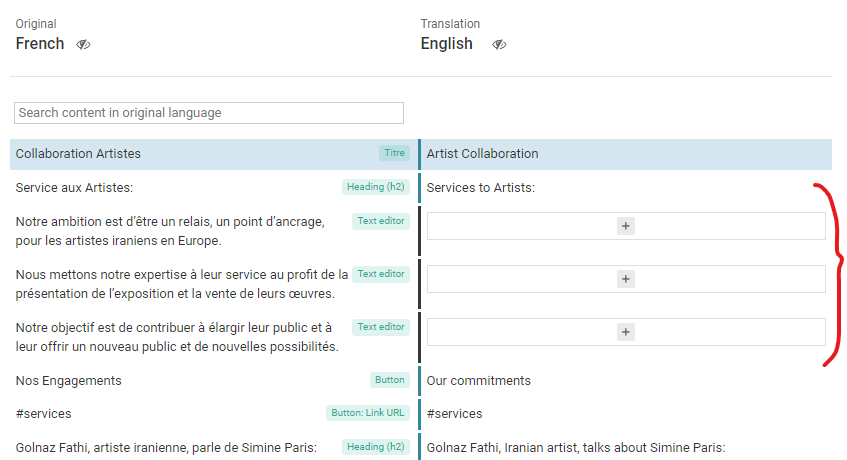Screen dimensions: 847x460
Task: Click plus icon for 'Nous mettons notre expertise' row
Action: (x=626, y=279)
